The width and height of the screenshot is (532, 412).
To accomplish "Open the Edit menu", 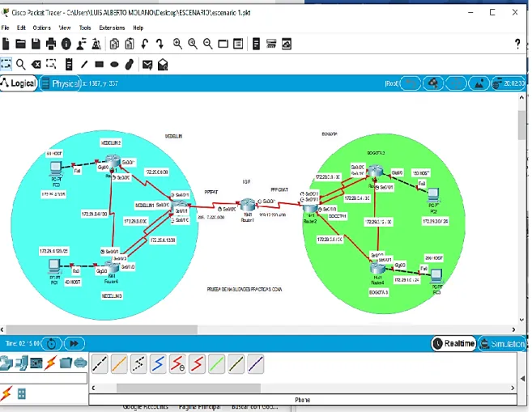I will pos(21,28).
